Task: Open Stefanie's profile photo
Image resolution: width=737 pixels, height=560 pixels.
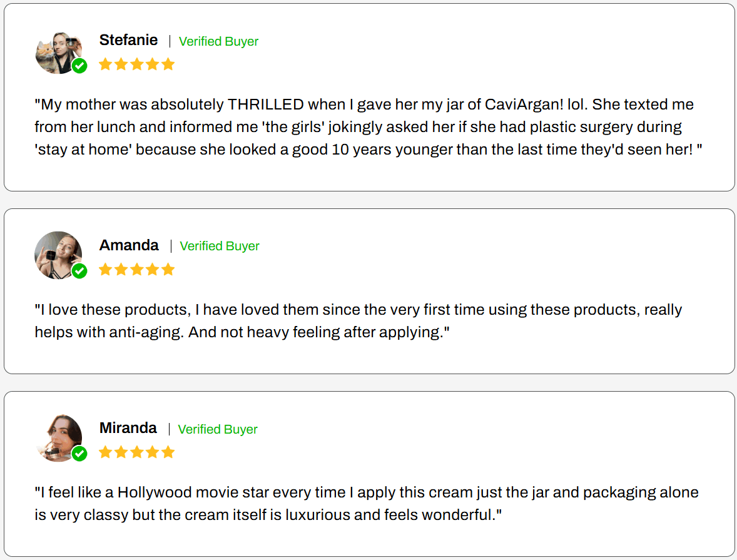Action: point(56,51)
